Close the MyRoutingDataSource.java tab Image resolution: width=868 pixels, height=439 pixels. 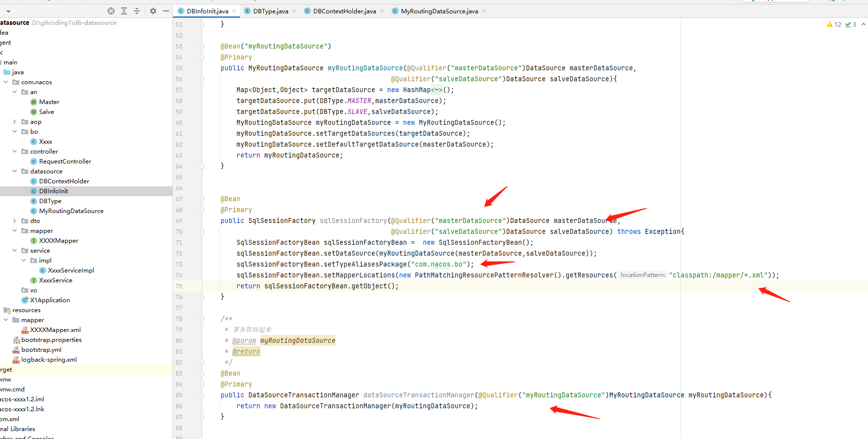(484, 11)
